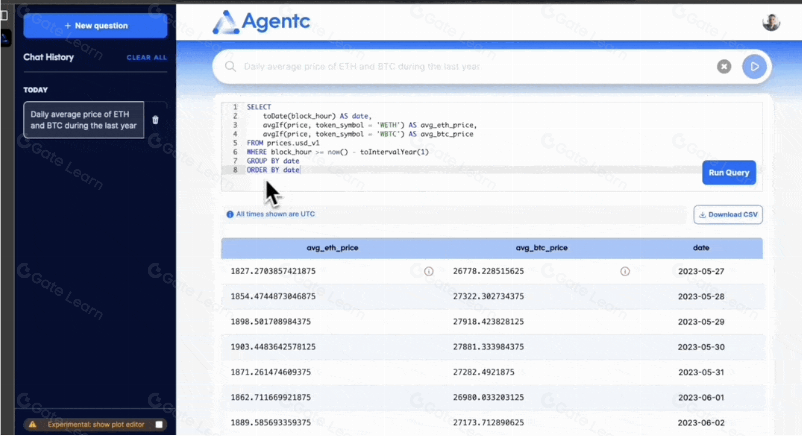Select cell 26980.033203125
802x436 pixels.
[488, 397]
